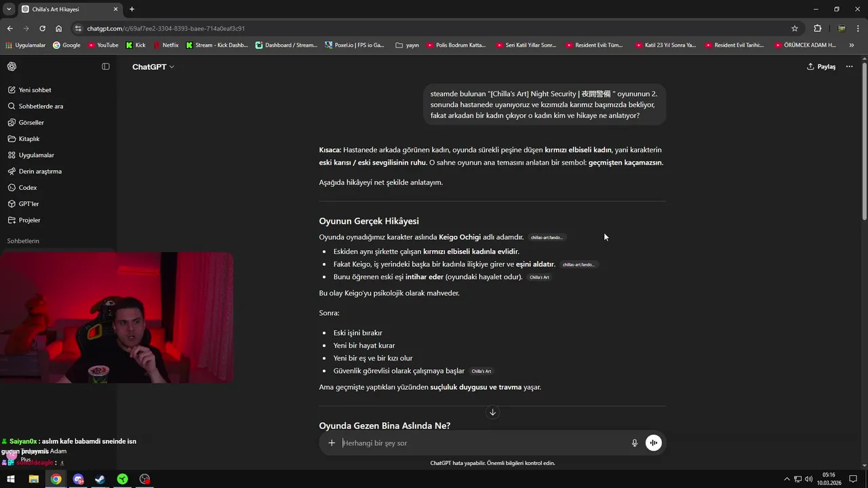Bookmark this page with the star icon
The image size is (868, 488).
795,28
